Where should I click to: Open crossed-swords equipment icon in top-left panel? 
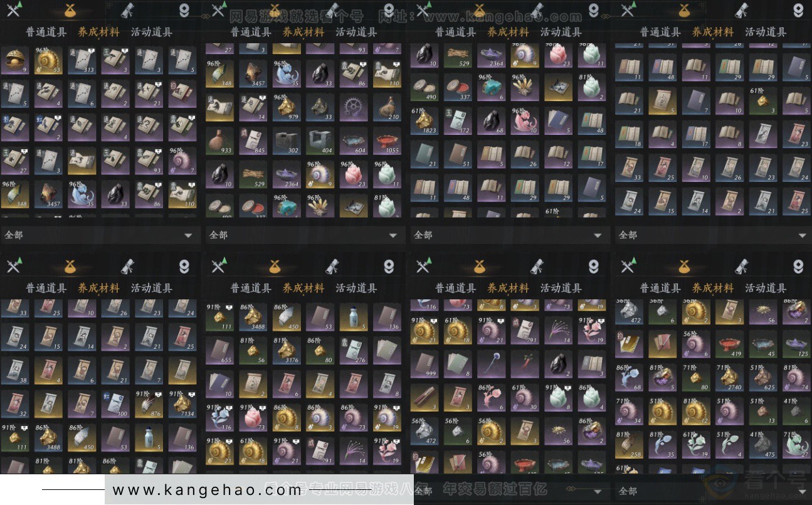[14, 9]
